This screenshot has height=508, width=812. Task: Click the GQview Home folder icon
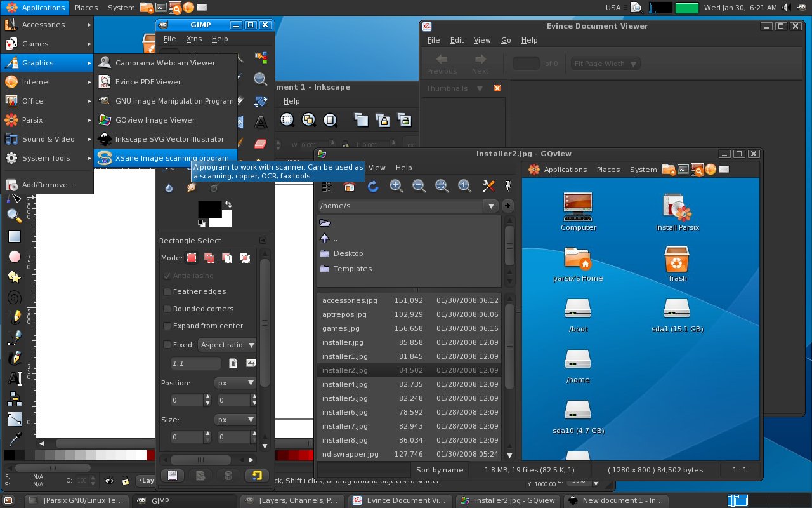pyautogui.click(x=350, y=186)
